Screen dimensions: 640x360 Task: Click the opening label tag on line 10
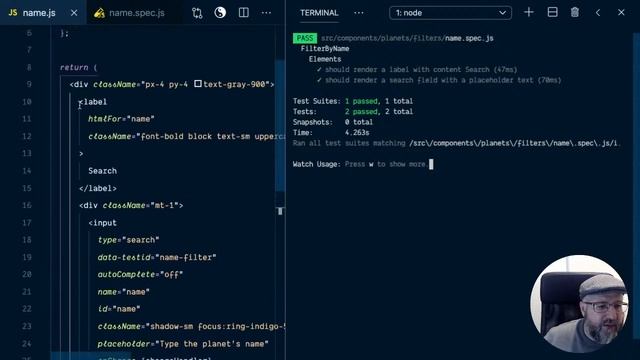(x=93, y=102)
